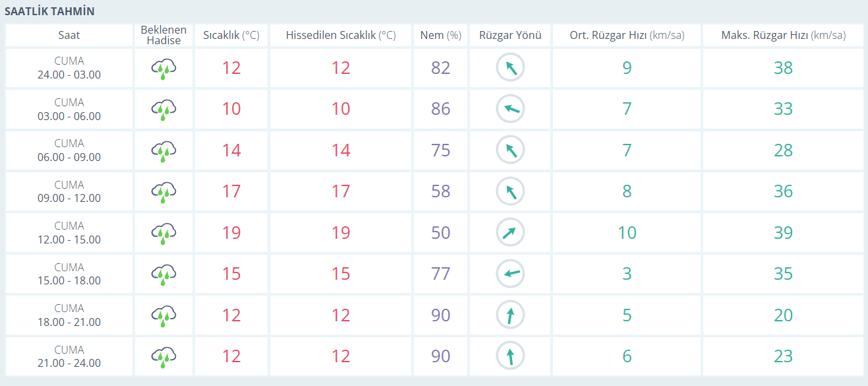868x386 pixels.
Task: Click the max wind speed value 39
Action: pos(783,233)
